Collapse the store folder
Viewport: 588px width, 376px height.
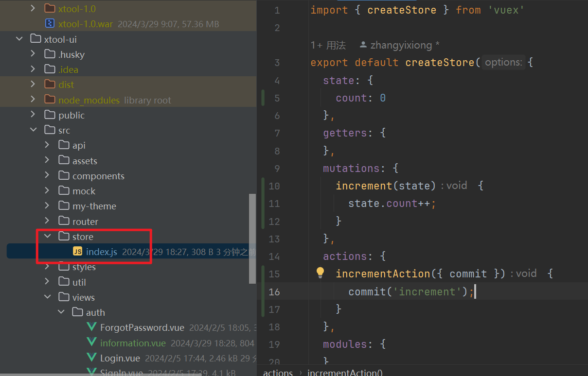pyautogui.click(x=47, y=237)
